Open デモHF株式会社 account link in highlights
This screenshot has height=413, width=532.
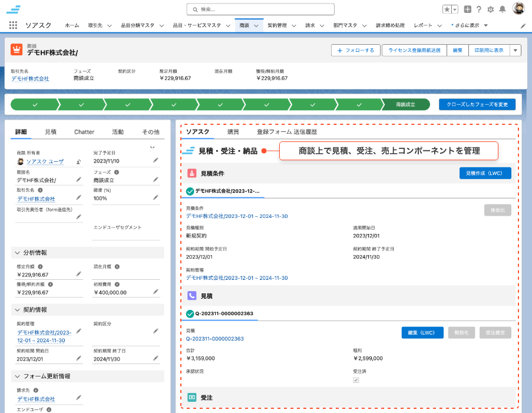(30, 78)
